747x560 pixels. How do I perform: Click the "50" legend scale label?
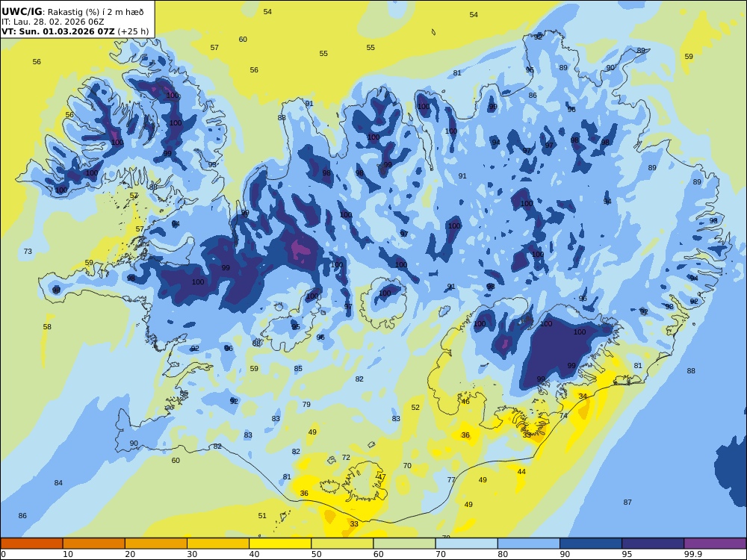[x=316, y=554]
